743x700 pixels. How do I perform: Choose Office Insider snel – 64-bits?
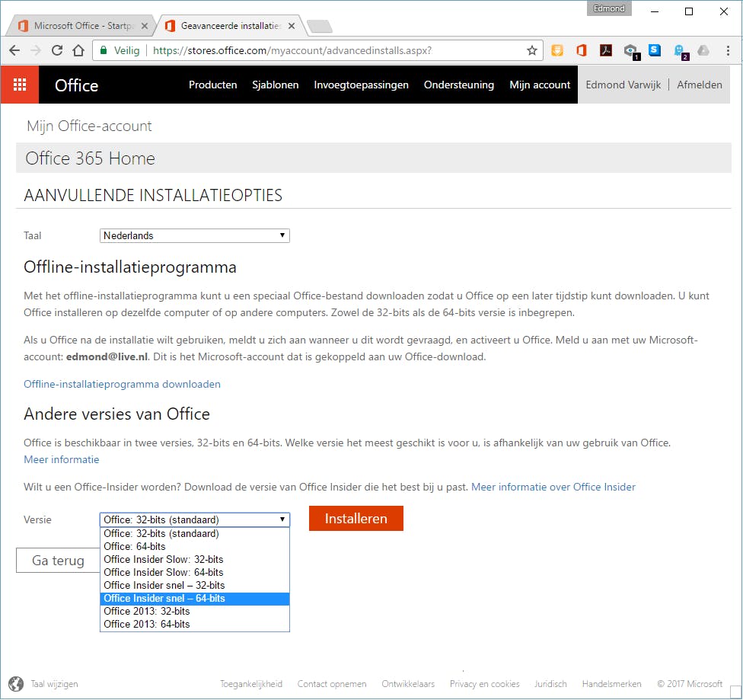(x=195, y=599)
